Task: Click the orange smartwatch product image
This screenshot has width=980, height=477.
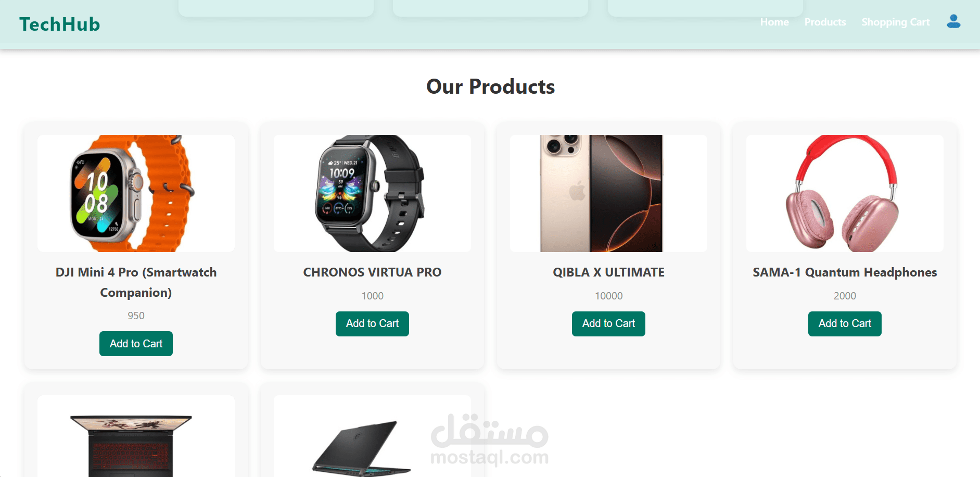Action: point(136,193)
